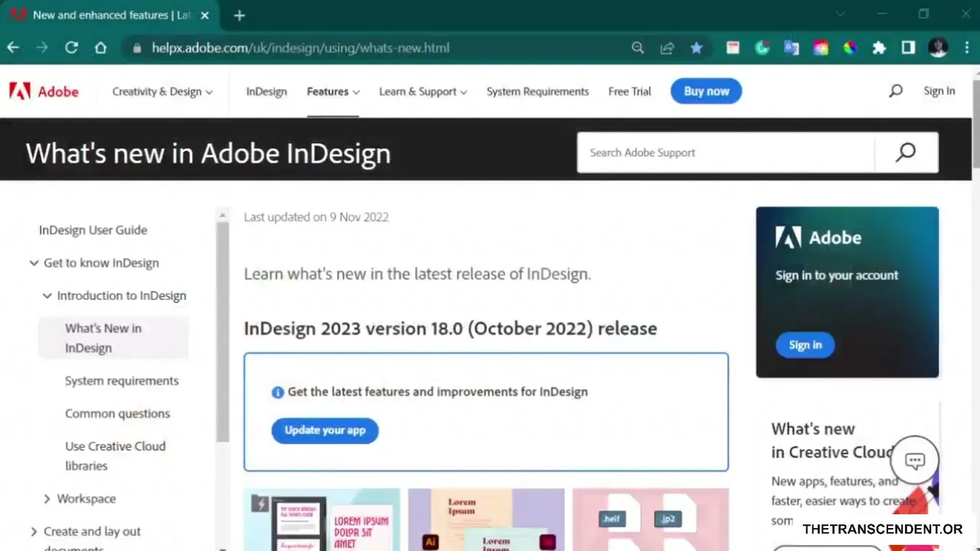Open the zoom magnifier in the address bar
This screenshot has width=980, height=551.
638,47
